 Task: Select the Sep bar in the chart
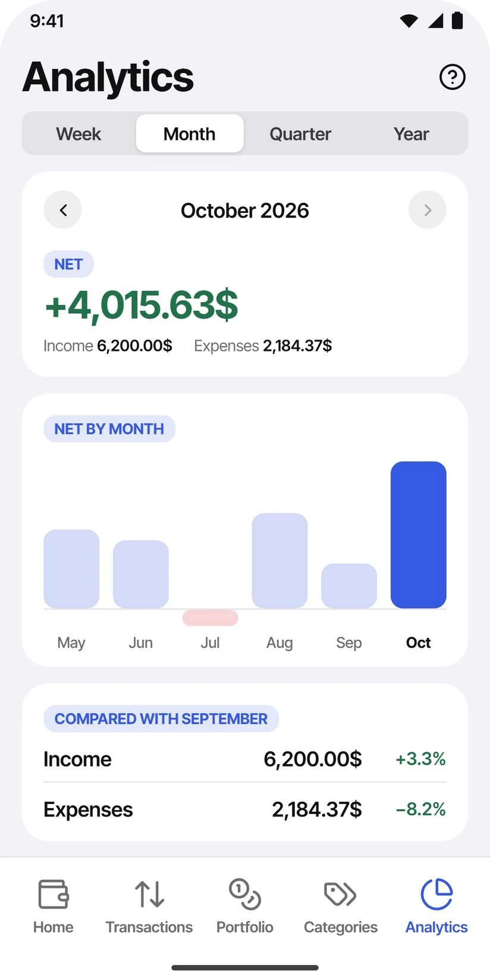(x=349, y=586)
